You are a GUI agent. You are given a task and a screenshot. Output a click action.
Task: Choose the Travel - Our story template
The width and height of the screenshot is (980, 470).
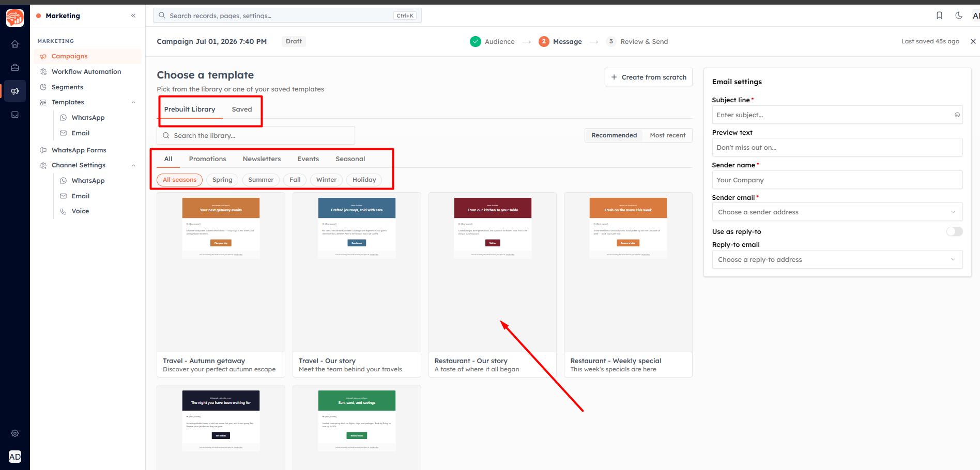[357, 285]
